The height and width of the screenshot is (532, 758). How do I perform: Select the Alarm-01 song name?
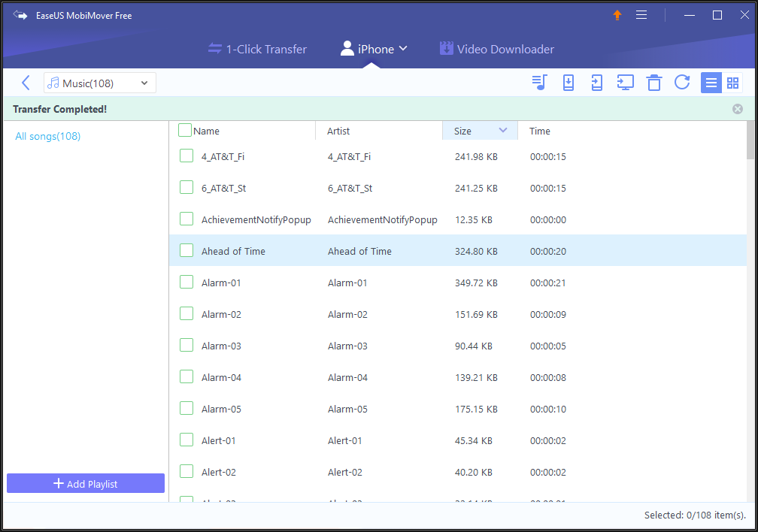[x=221, y=283]
